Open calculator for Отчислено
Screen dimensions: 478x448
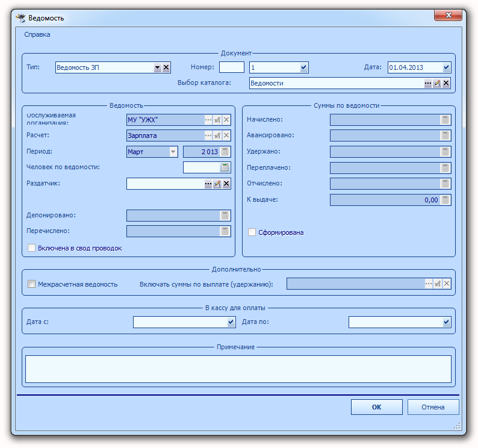pyautogui.click(x=445, y=184)
